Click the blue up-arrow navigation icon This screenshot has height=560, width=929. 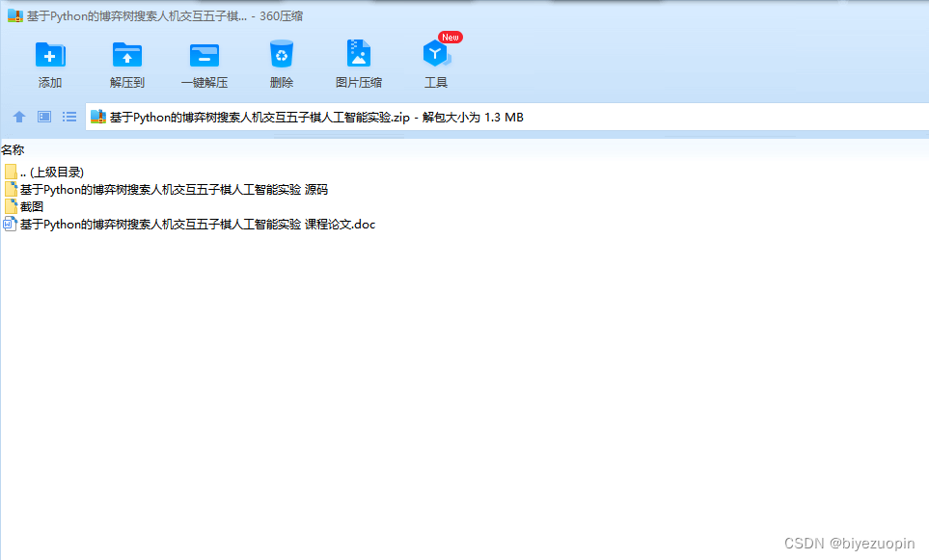click(19, 117)
